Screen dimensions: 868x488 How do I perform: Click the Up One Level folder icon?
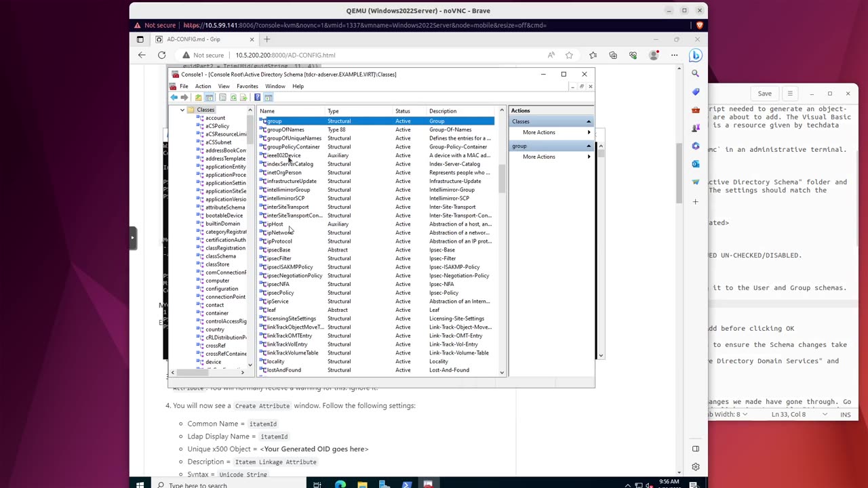pyautogui.click(x=198, y=98)
